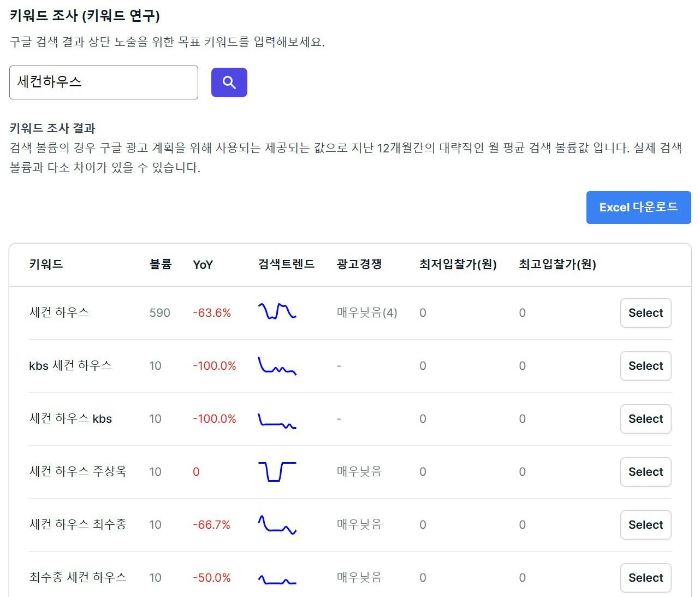Viewport: 700px width, 597px height.
Task: Click the 최저입찰가(원) column header
Action: point(458,264)
